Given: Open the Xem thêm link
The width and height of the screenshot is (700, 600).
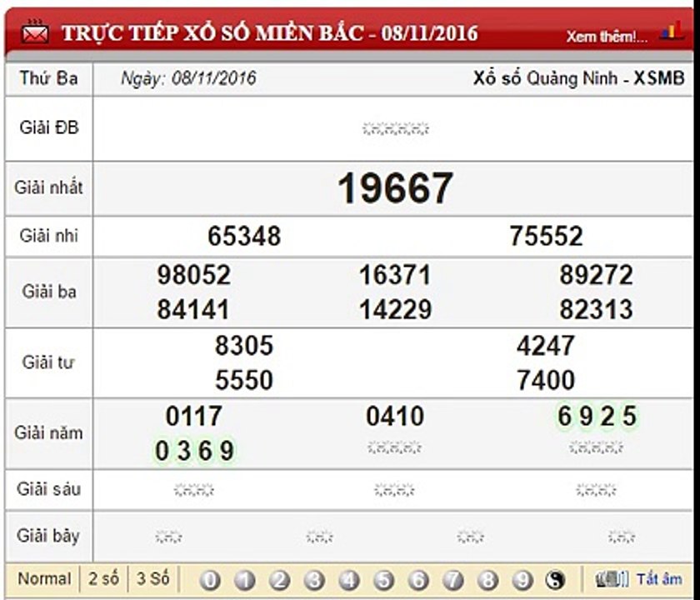Looking at the screenshot, I should (x=607, y=37).
